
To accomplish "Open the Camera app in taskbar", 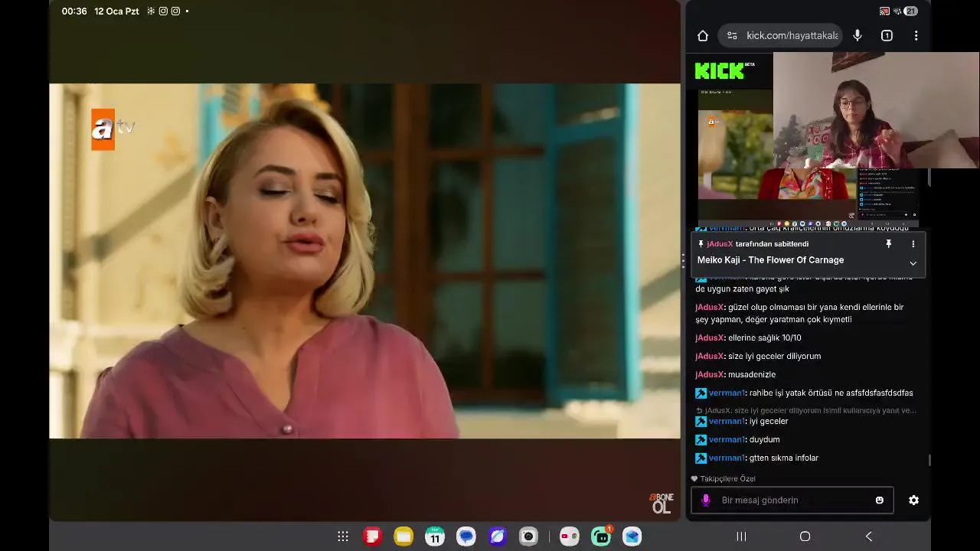I will (x=528, y=536).
